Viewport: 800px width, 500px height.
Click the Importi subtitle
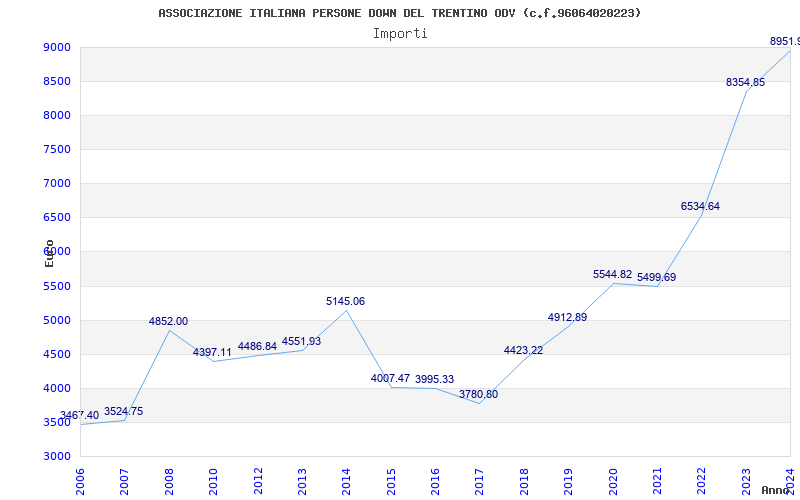(400, 34)
